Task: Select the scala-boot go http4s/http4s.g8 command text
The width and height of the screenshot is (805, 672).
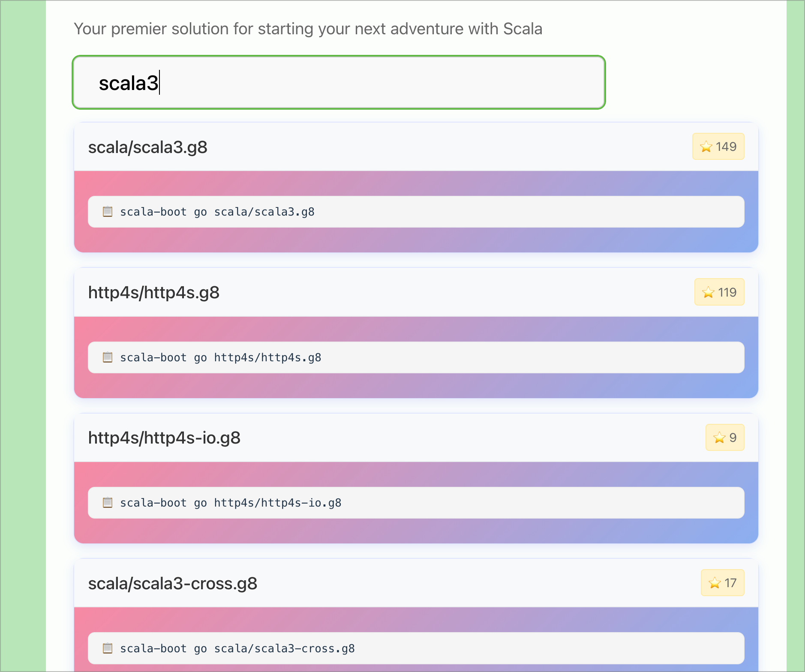Action: pos(221,357)
